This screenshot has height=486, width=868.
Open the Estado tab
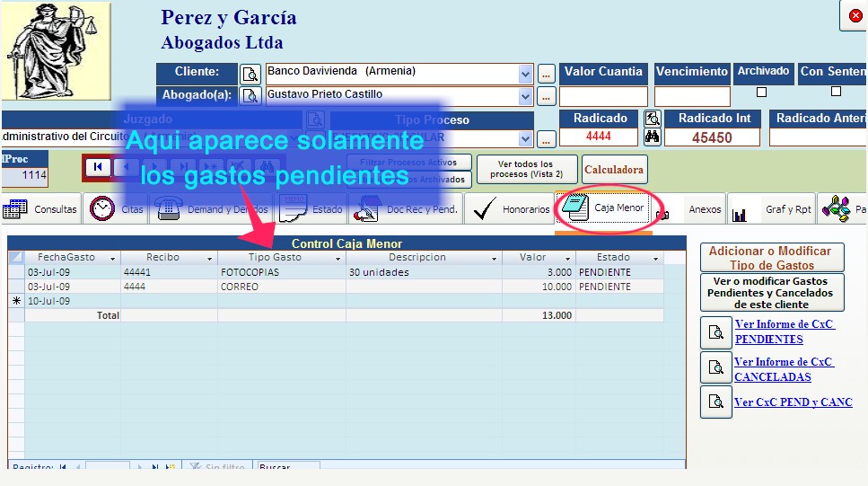tap(313, 209)
